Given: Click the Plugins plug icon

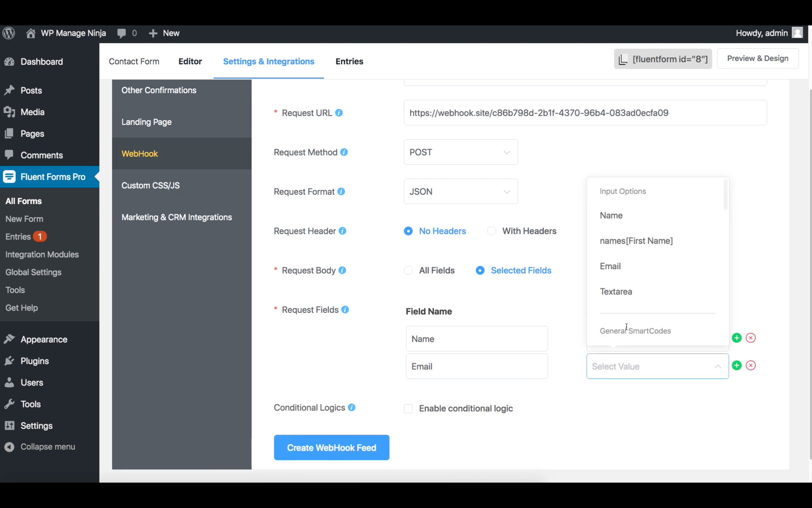Looking at the screenshot, I should (x=9, y=361).
